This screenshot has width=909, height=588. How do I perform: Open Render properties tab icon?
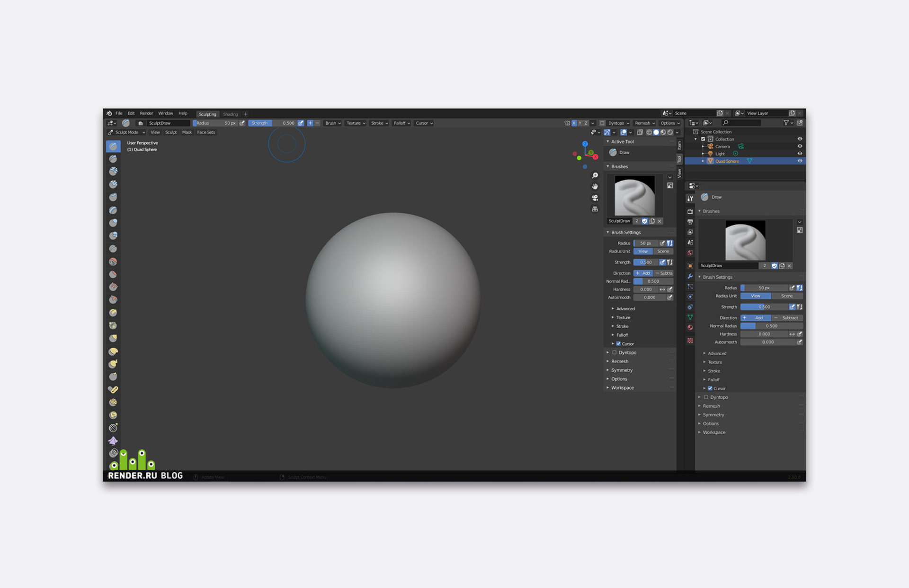pos(690,211)
